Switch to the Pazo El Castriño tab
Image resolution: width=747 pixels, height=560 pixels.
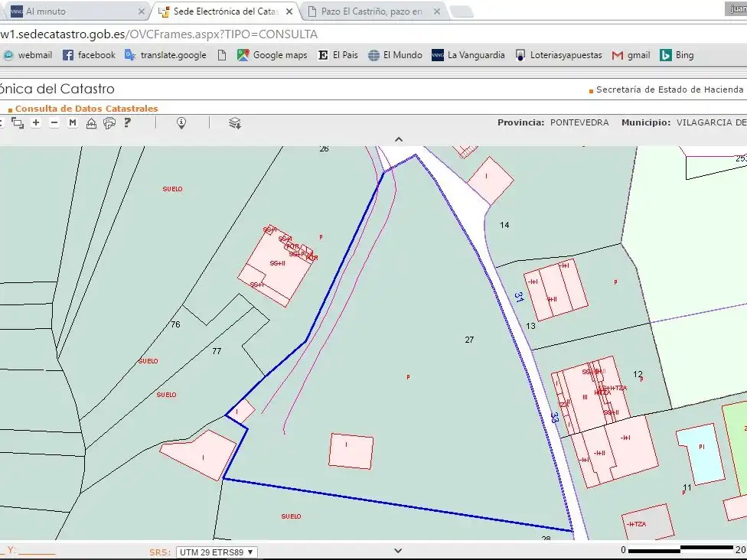click(373, 11)
